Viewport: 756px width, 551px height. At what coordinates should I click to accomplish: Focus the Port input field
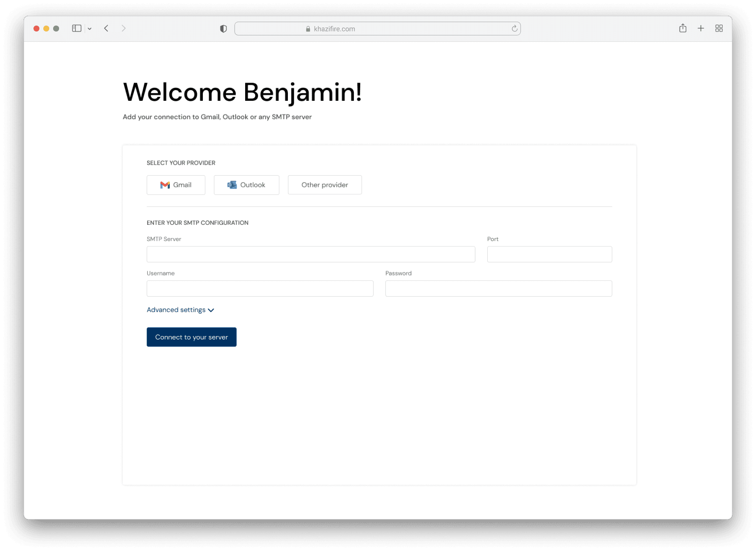pos(549,254)
